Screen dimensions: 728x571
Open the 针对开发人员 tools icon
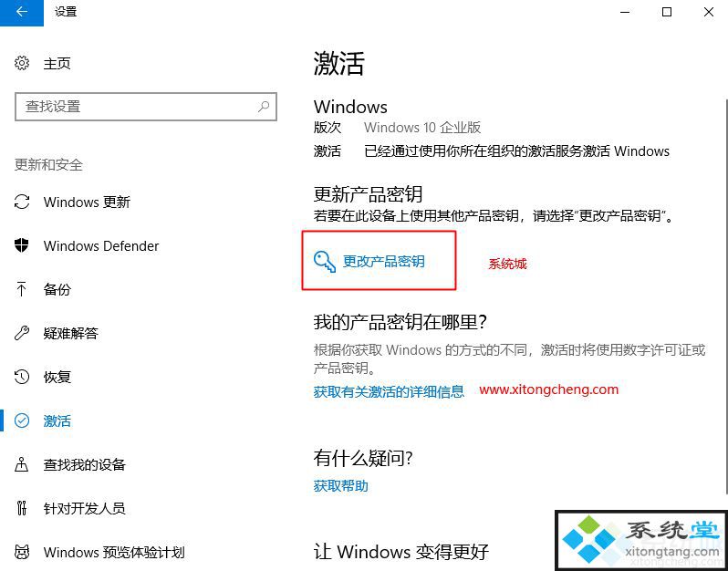(21, 508)
